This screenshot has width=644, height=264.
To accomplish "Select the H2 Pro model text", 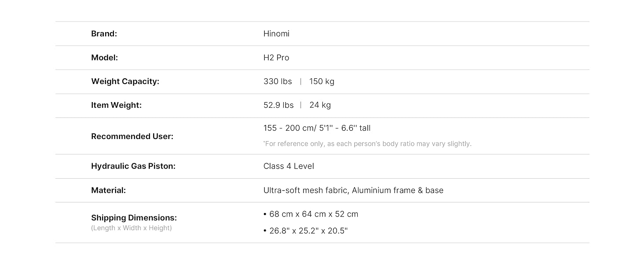I will (x=276, y=58).
